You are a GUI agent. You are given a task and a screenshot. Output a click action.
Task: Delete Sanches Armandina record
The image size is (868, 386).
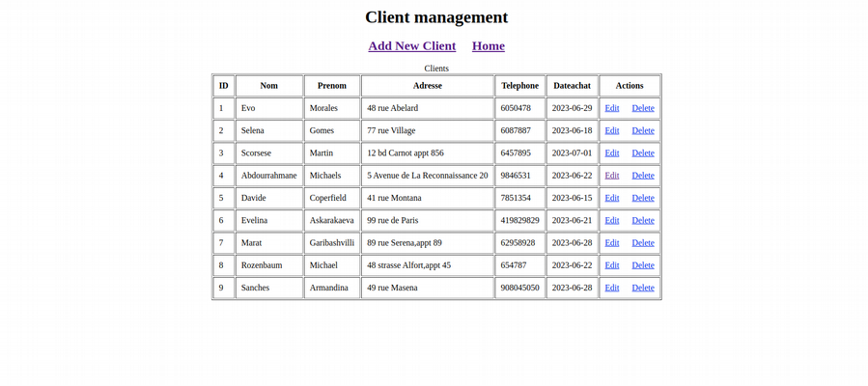pyautogui.click(x=643, y=288)
